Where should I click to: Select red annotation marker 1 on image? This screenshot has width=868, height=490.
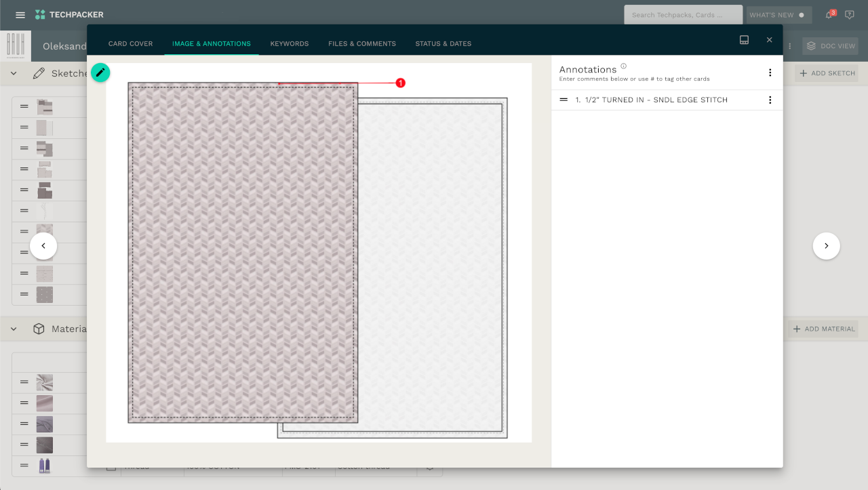(400, 83)
